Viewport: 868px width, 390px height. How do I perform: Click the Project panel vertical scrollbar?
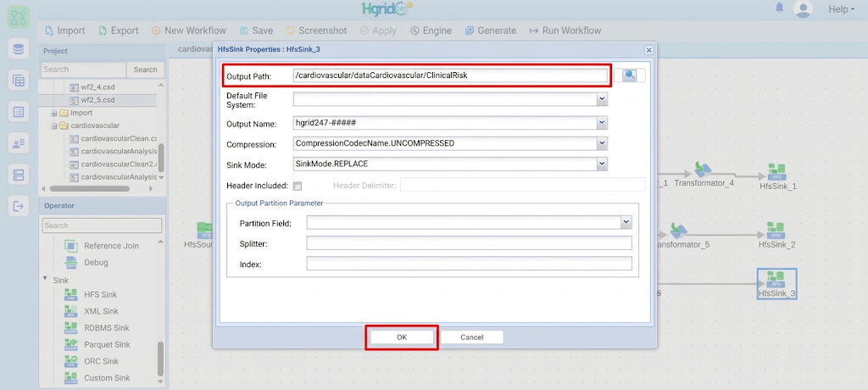tap(161, 158)
